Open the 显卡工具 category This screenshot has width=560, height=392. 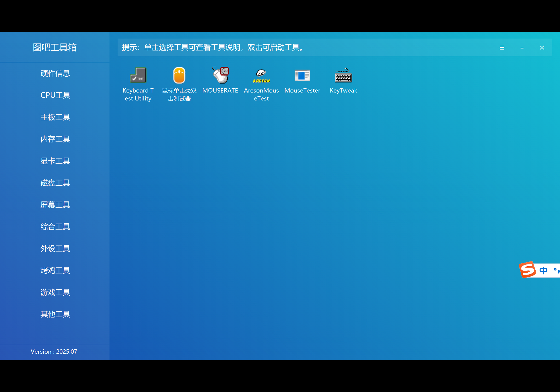[55, 161]
